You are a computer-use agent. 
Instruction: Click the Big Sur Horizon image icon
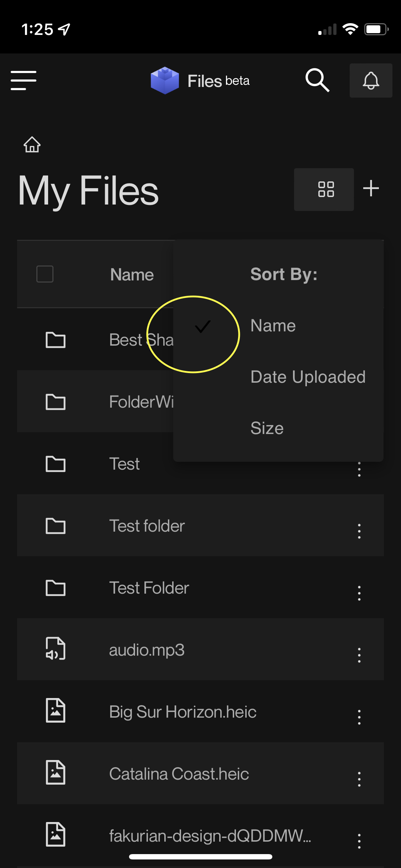pos(55,712)
